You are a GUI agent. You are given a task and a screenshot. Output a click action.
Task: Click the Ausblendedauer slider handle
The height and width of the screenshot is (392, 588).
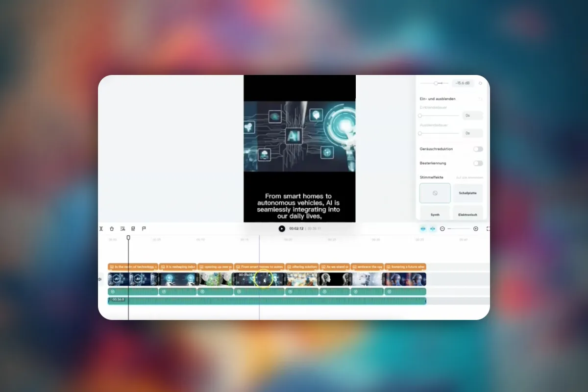(420, 133)
